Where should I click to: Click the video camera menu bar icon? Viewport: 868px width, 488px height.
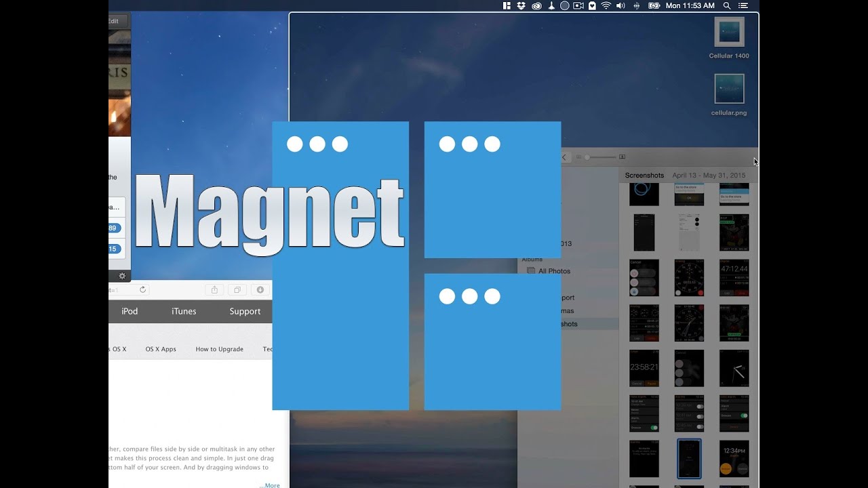[x=578, y=5]
